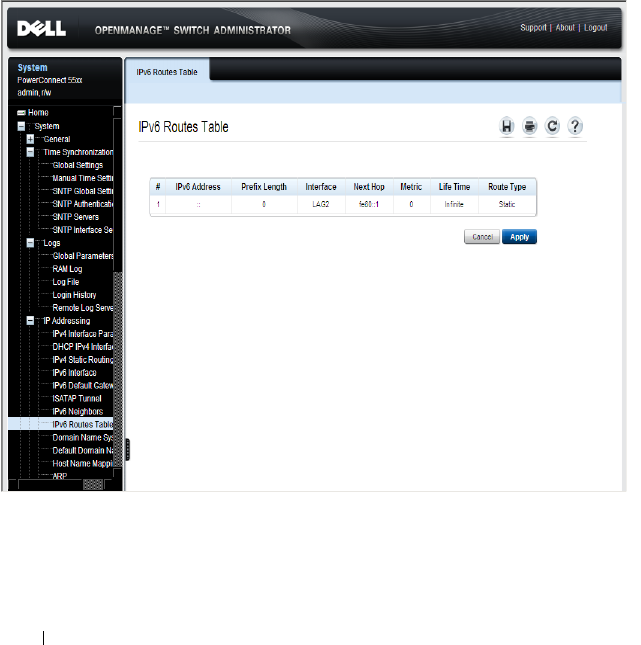Open Global Parameters under Logs

click(x=83, y=256)
